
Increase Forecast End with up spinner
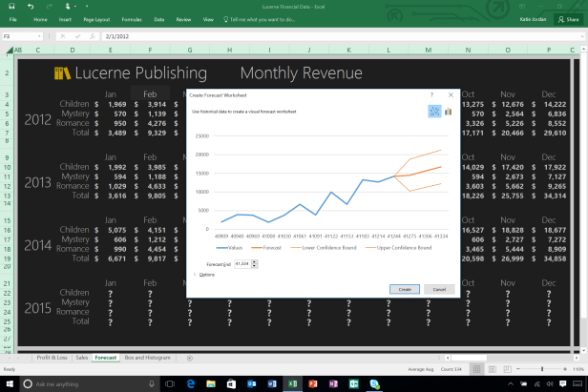[x=254, y=262]
